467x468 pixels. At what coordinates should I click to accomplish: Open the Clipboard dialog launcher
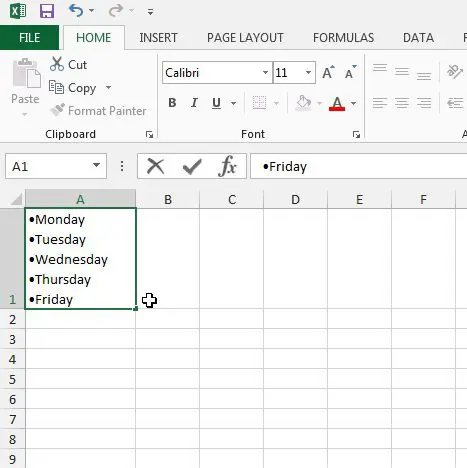149,134
